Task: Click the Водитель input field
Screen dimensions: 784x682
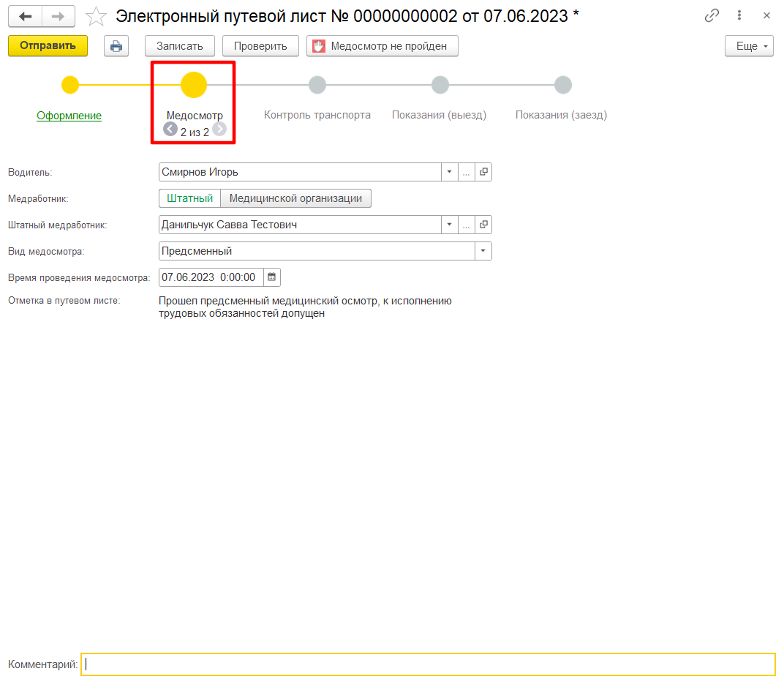Action: (x=300, y=172)
